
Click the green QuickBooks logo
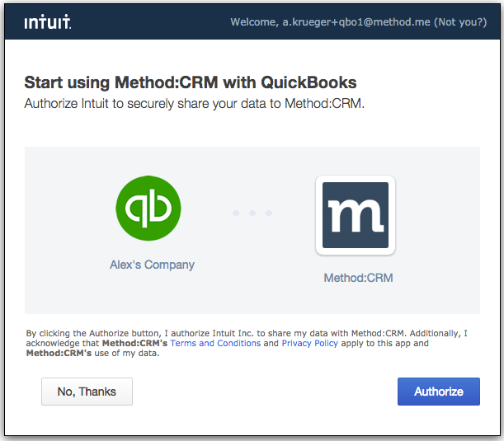(148, 208)
